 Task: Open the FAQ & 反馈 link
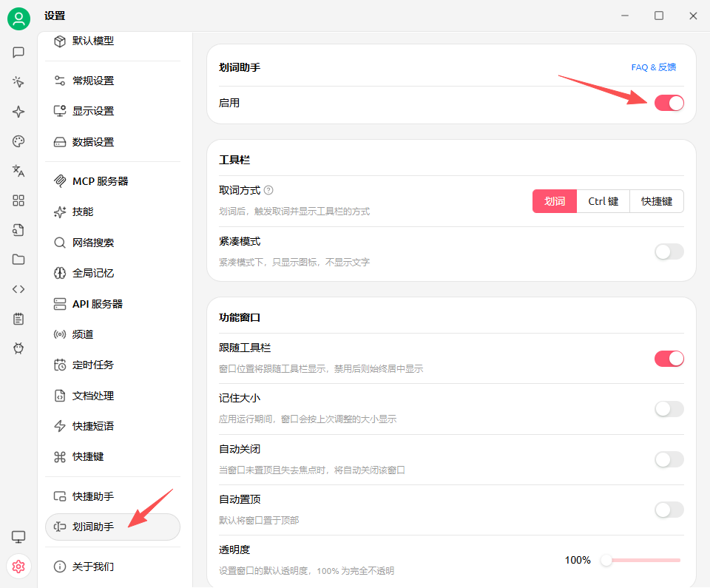coord(653,67)
